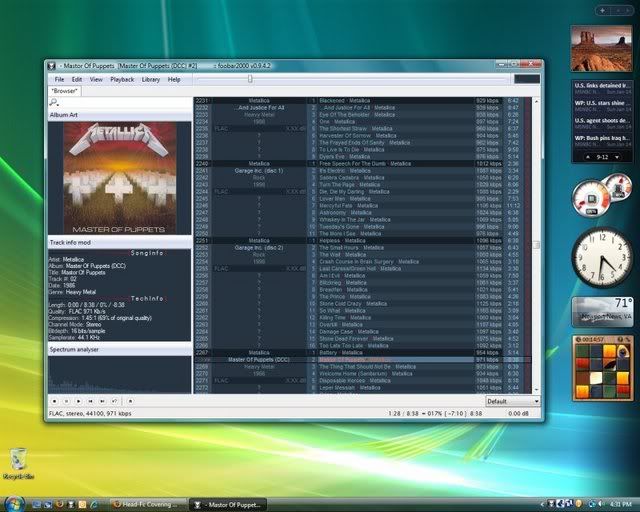Click the Master of Puppets album art
Screen dimensions: 640x512
click(x=120, y=178)
